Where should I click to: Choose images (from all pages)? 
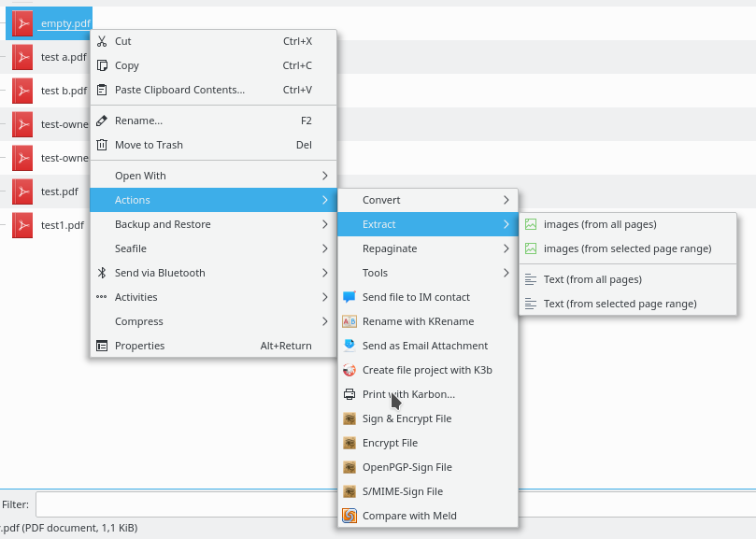click(628, 224)
